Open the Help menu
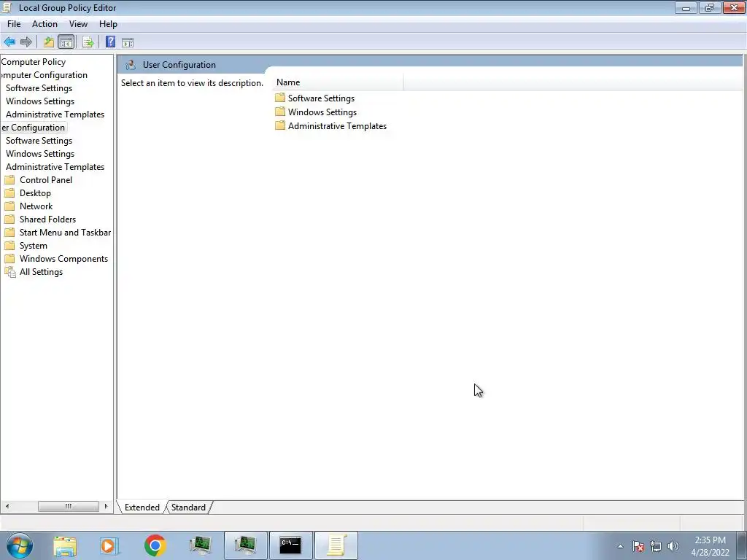 (x=108, y=24)
